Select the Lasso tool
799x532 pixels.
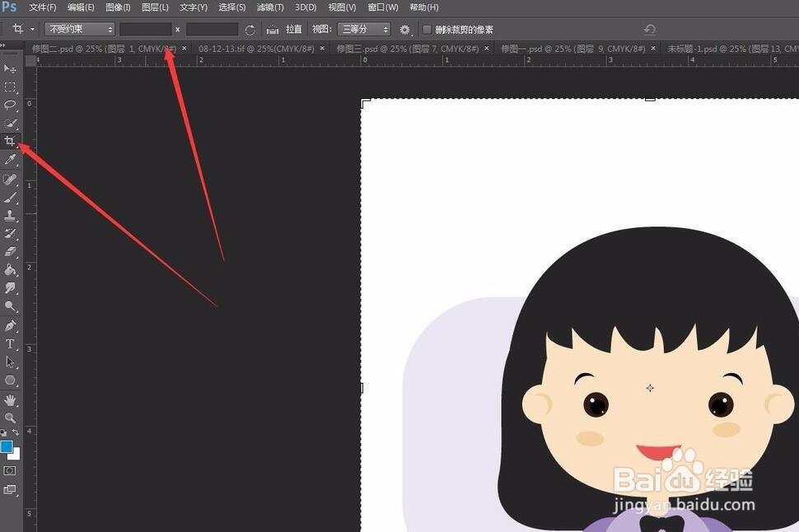pos(10,105)
